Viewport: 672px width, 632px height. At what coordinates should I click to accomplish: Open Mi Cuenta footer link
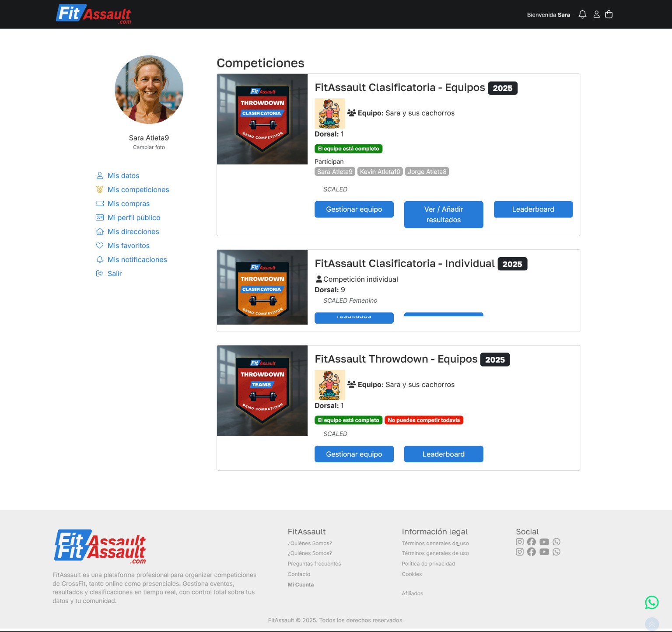pos(301,585)
